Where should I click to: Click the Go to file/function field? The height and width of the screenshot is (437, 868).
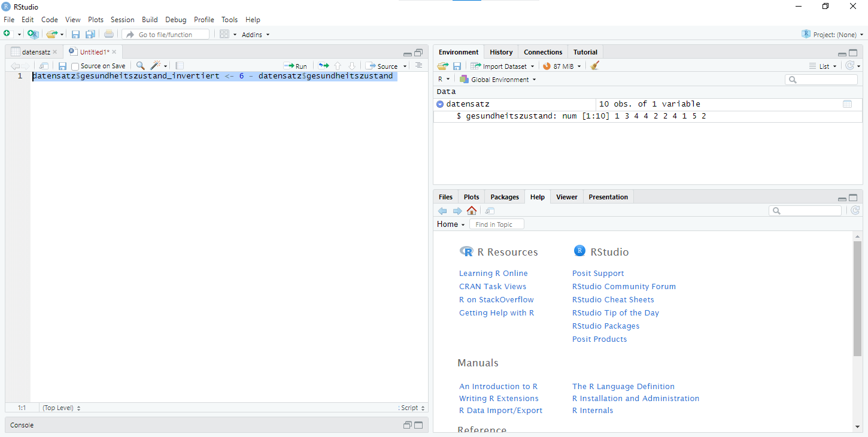[166, 35]
